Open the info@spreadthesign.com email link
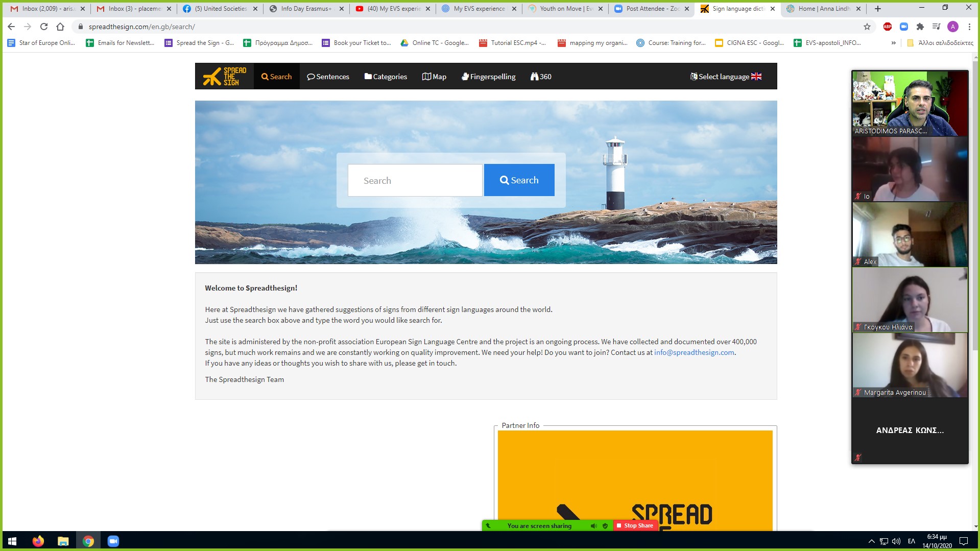Screen dimensions: 980x551 [x=694, y=352]
